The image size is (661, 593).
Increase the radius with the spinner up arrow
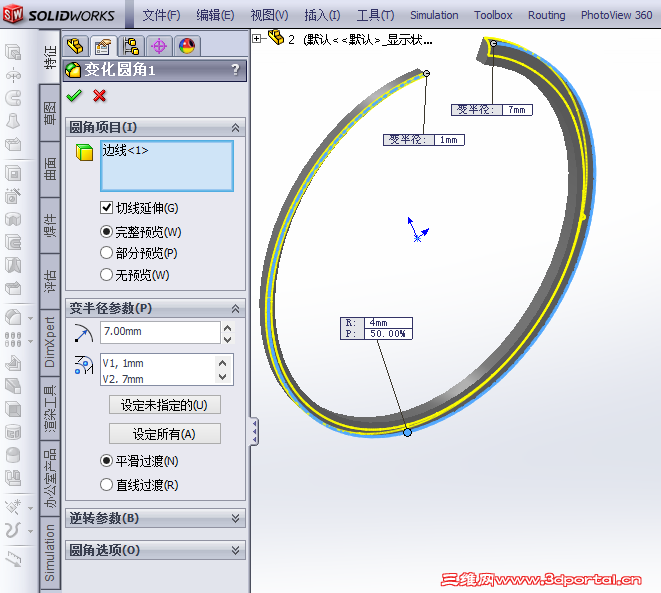pyautogui.click(x=228, y=327)
